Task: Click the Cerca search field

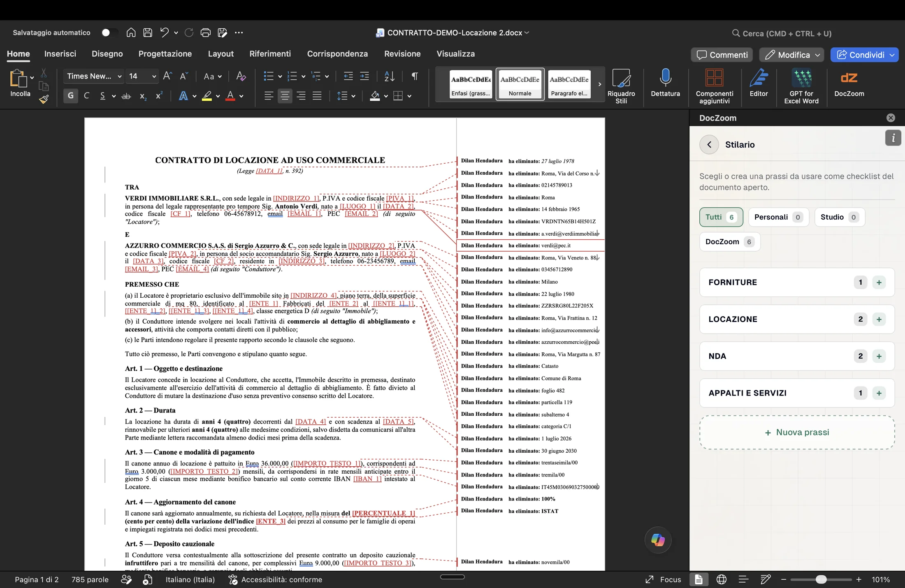Action: (x=782, y=33)
